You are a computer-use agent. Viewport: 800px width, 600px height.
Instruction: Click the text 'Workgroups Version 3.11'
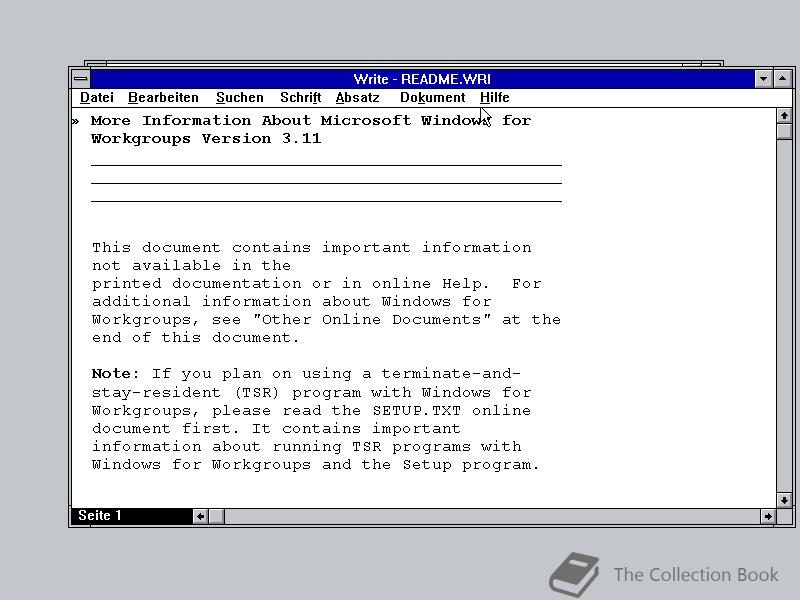[206, 139]
